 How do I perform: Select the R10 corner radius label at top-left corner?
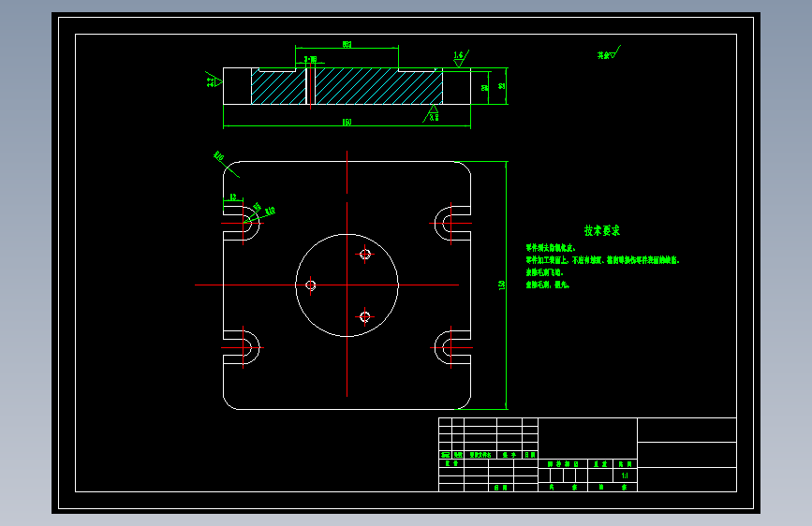tap(218, 155)
